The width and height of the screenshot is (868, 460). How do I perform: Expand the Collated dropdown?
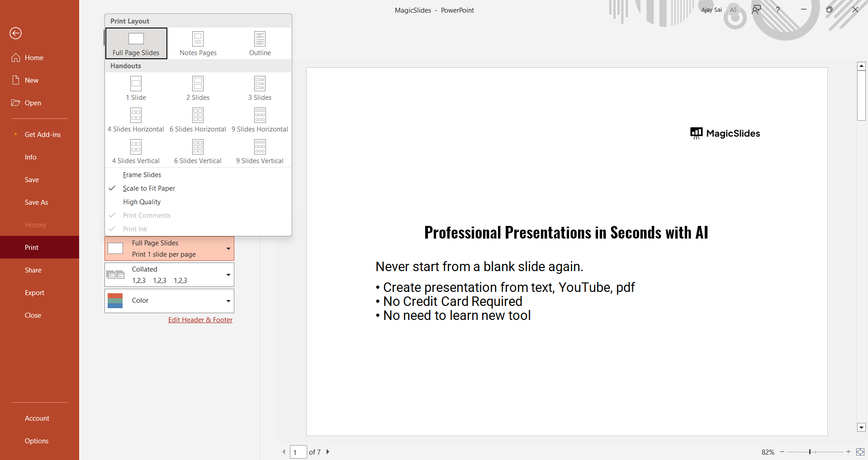click(169, 275)
